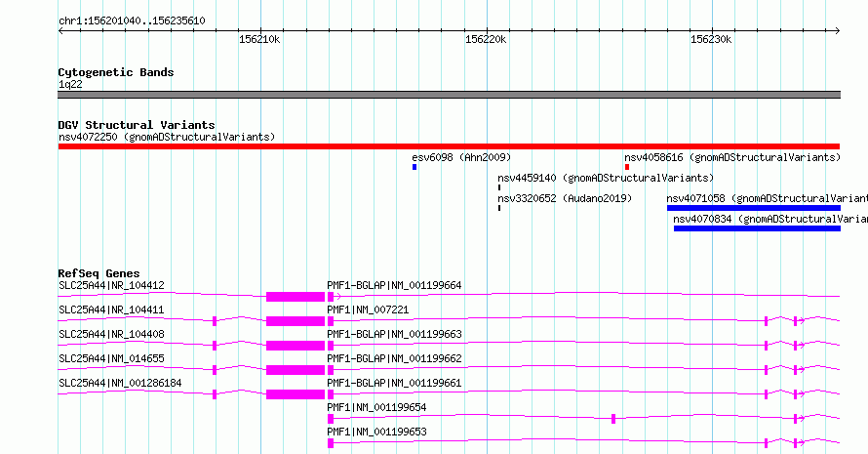This screenshot has height=454, width=868.
Task: Click the PMF1|NM_001199653 transcript label
Action: [376, 432]
